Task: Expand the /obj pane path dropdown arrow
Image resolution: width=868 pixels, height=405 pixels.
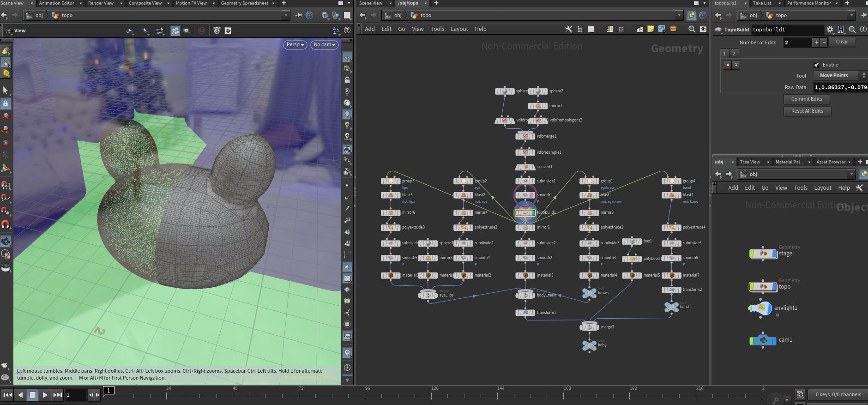Action: pyautogui.click(x=852, y=174)
